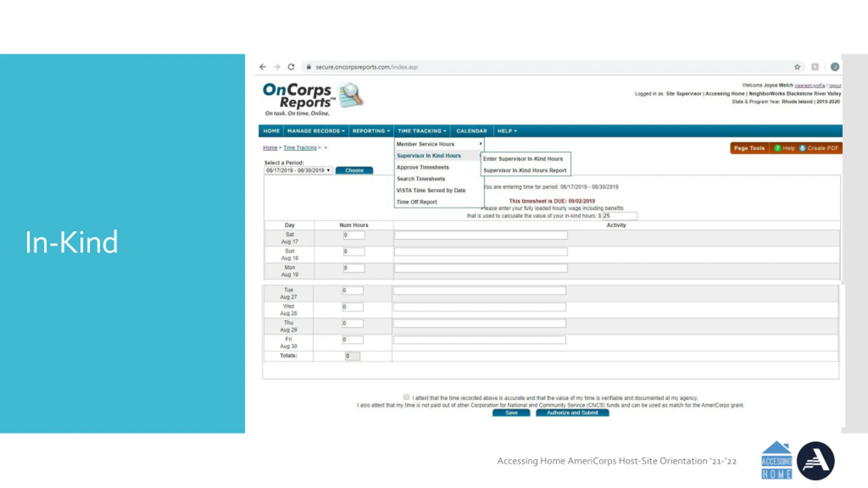Viewport: 868px width, 488px height.
Task: Click the browser forward arrow
Action: [x=277, y=67]
